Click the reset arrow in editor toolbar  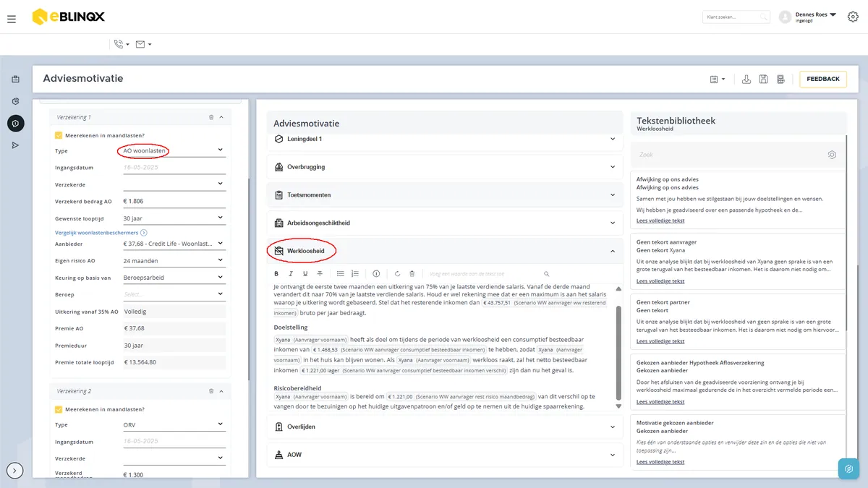(x=397, y=274)
